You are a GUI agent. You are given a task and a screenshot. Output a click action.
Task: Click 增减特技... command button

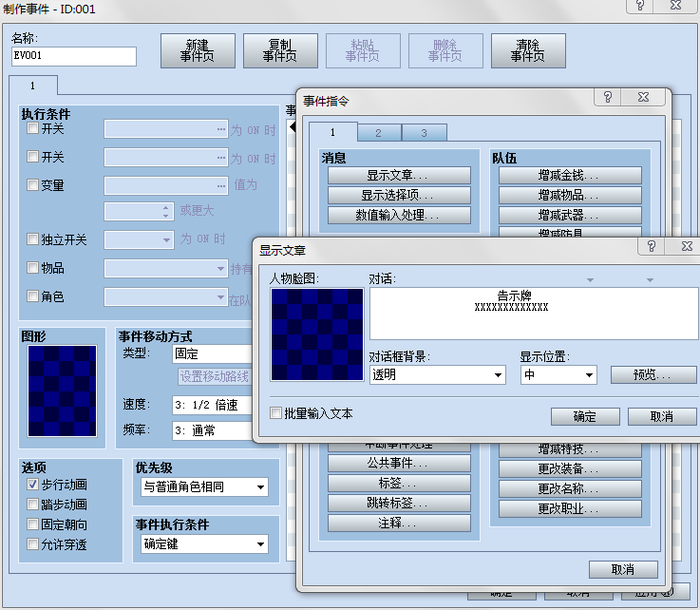click(x=570, y=449)
